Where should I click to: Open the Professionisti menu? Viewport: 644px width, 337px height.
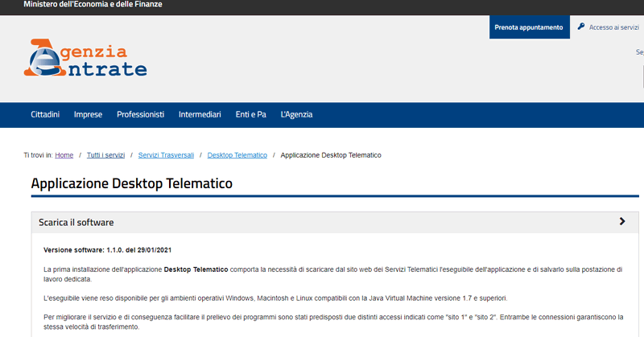pyautogui.click(x=140, y=114)
